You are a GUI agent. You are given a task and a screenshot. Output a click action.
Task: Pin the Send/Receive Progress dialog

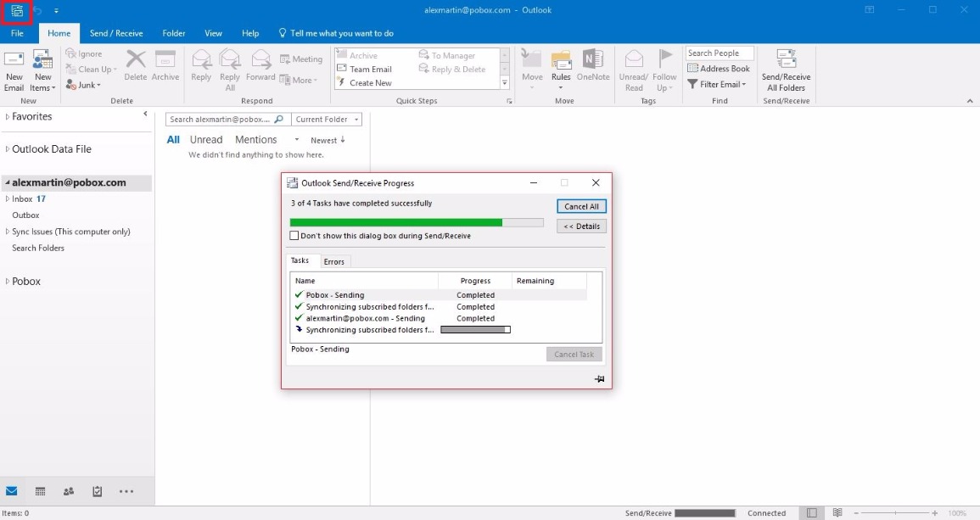pyautogui.click(x=599, y=378)
